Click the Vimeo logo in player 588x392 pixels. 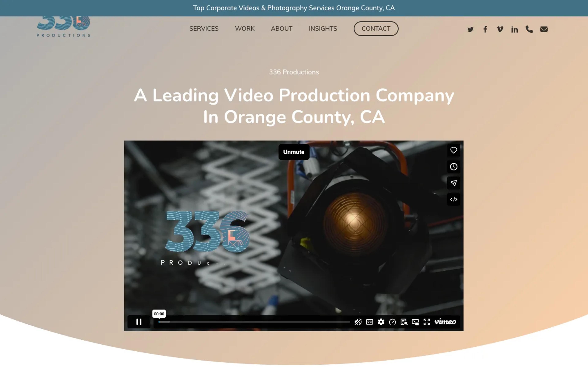pyautogui.click(x=445, y=322)
